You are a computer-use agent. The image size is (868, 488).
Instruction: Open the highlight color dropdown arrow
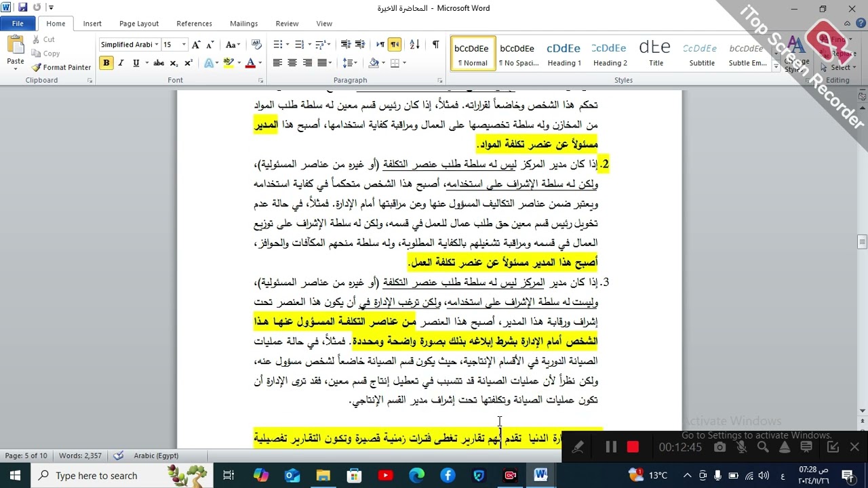pos(239,63)
